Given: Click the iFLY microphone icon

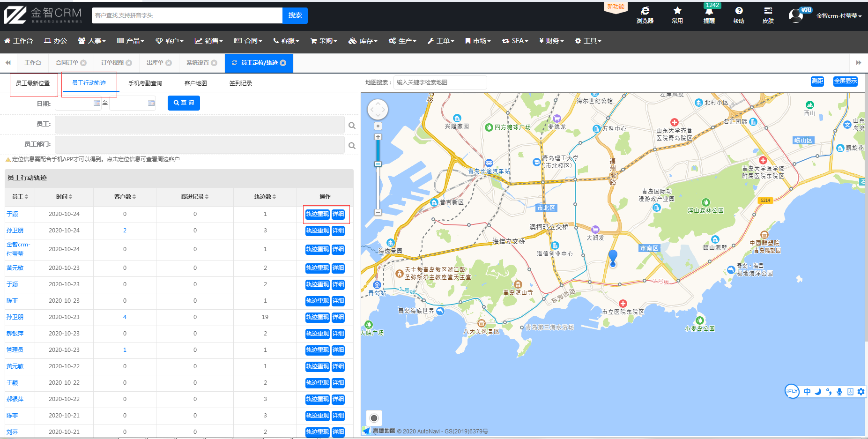Looking at the screenshot, I should click(x=839, y=392).
